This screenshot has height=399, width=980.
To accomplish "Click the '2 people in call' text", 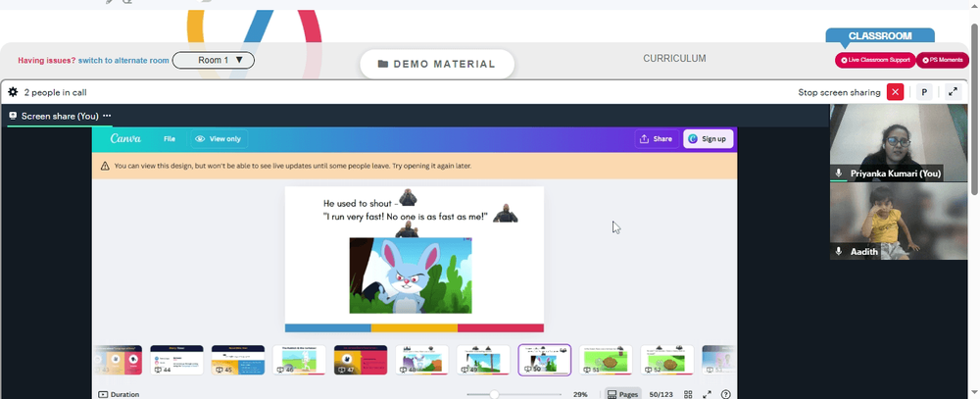I will tap(55, 92).
